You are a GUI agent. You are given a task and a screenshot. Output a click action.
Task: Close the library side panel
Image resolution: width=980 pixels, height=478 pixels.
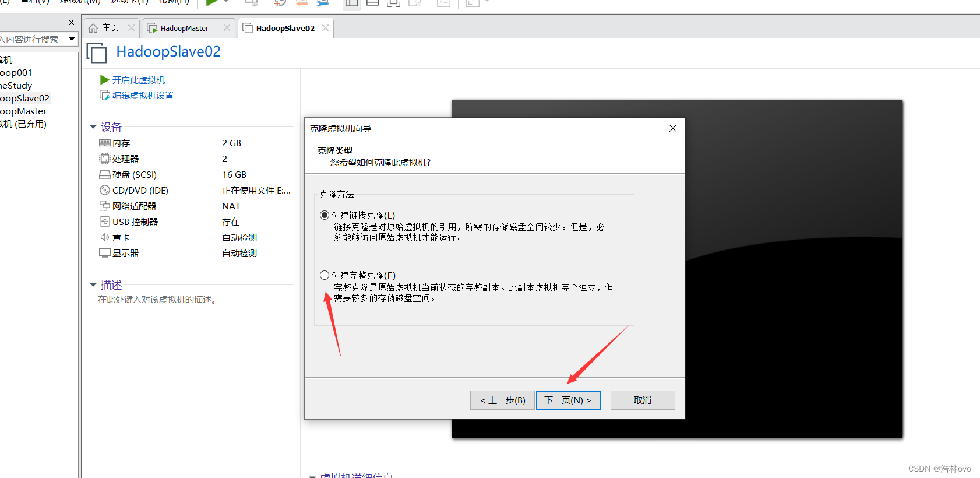(x=71, y=23)
